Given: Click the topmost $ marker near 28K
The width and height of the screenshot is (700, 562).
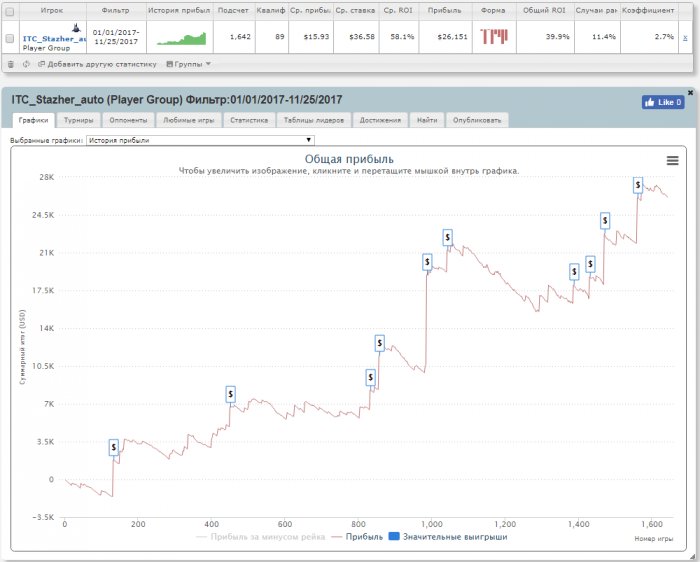Looking at the screenshot, I should coord(638,185).
